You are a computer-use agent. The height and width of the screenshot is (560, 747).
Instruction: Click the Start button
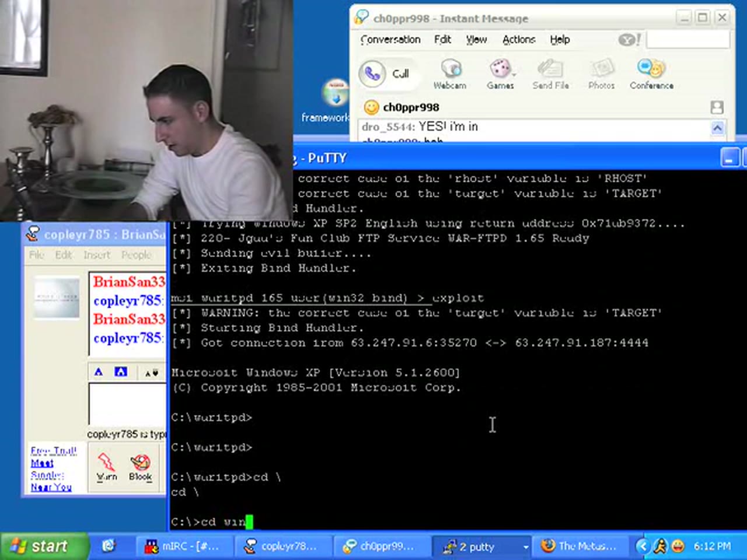coord(44,546)
